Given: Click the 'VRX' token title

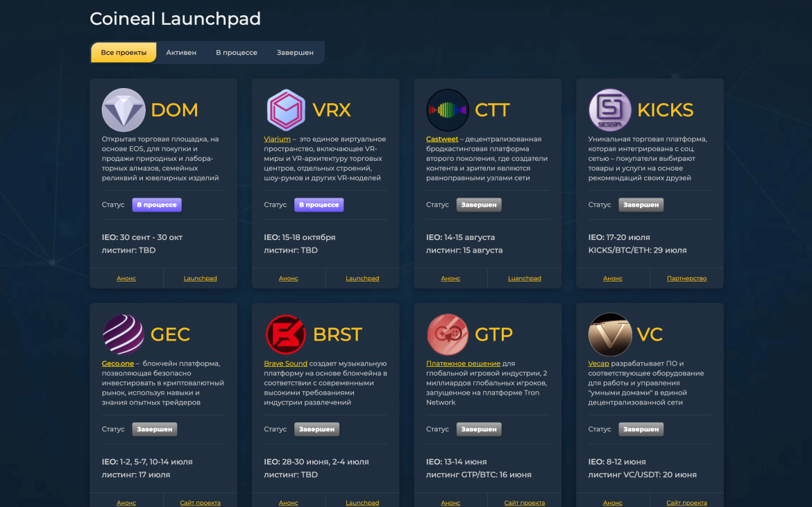Looking at the screenshot, I should pos(332,110).
